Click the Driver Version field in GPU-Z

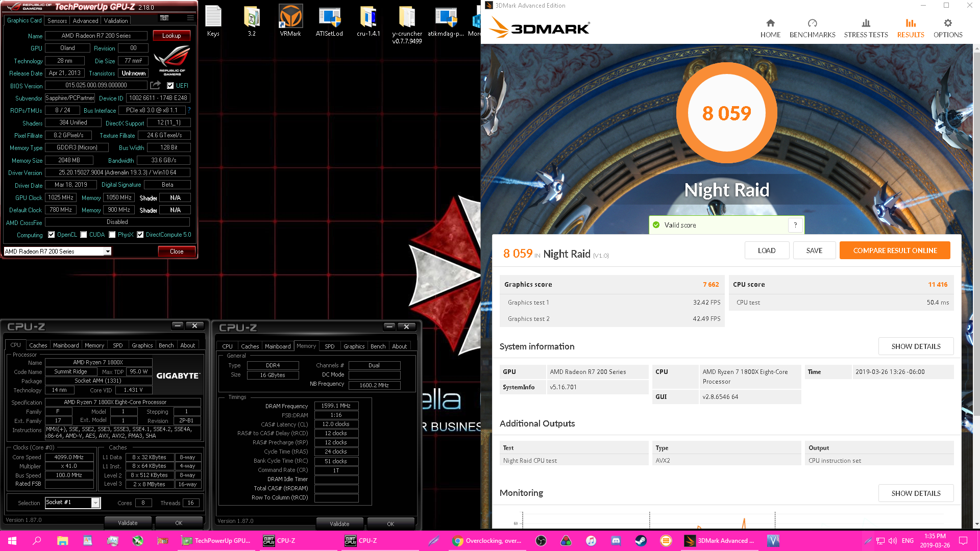(117, 172)
